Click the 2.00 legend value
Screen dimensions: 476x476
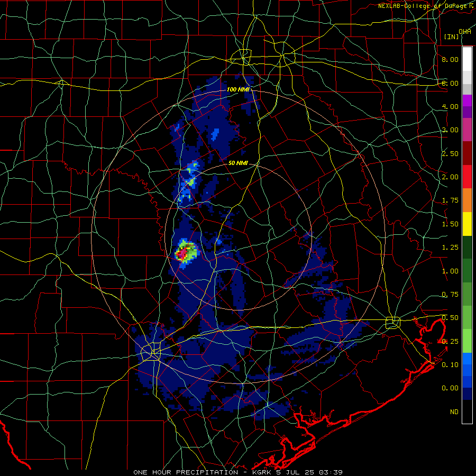450,177
